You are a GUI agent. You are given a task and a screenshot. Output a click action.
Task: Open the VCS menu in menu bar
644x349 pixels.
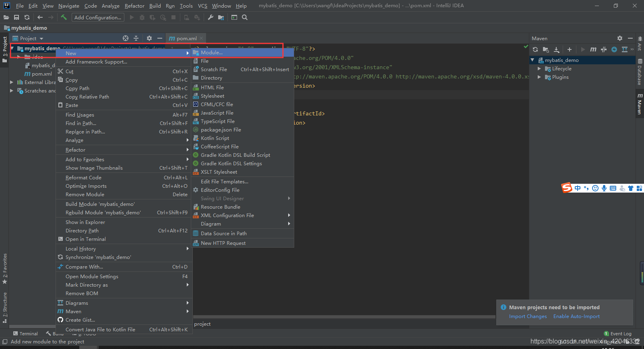(x=202, y=6)
